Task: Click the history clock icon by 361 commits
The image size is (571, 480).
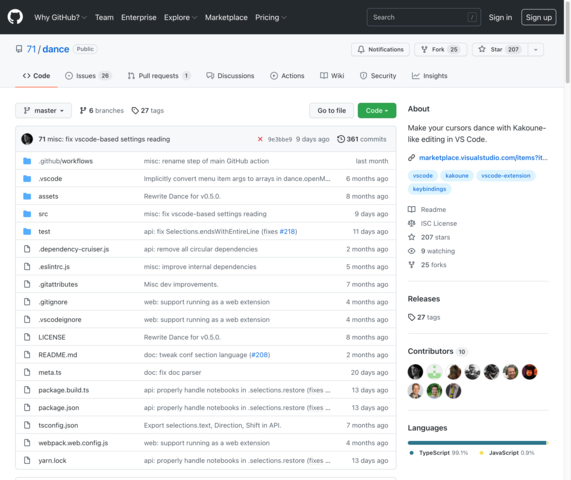Action: point(340,139)
